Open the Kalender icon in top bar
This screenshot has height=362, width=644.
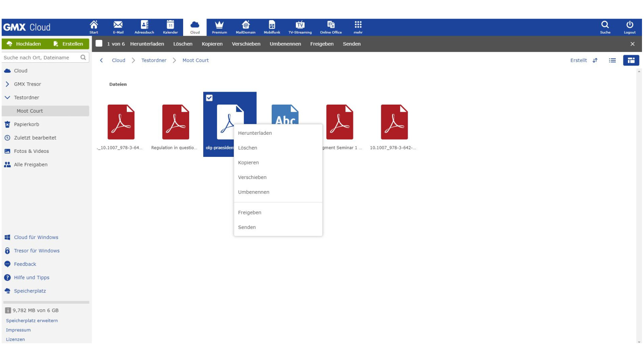[170, 27]
